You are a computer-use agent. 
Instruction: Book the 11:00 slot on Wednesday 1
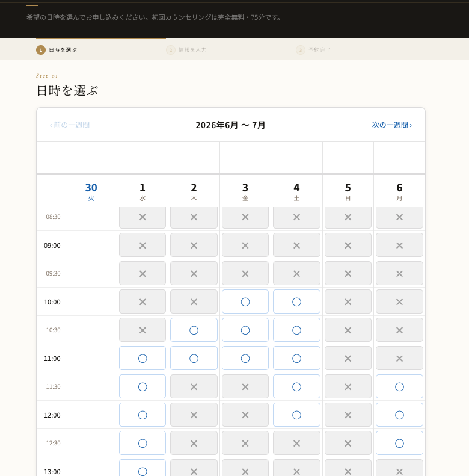tap(143, 358)
